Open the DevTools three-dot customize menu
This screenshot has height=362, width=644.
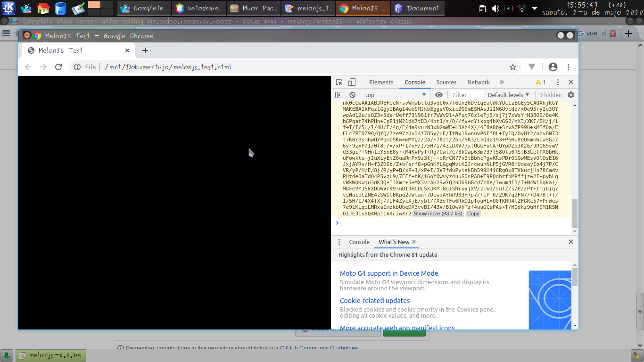[558, 82]
